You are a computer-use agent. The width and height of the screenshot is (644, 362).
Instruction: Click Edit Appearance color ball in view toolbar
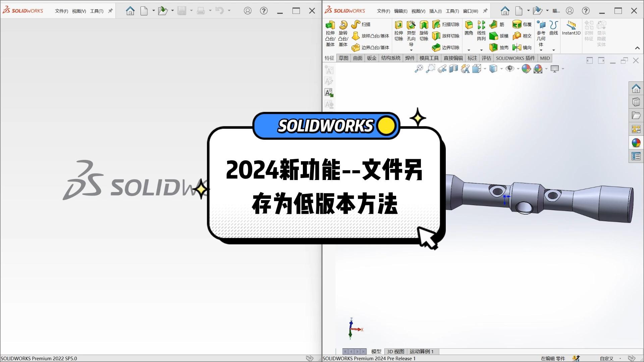coord(526,69)
